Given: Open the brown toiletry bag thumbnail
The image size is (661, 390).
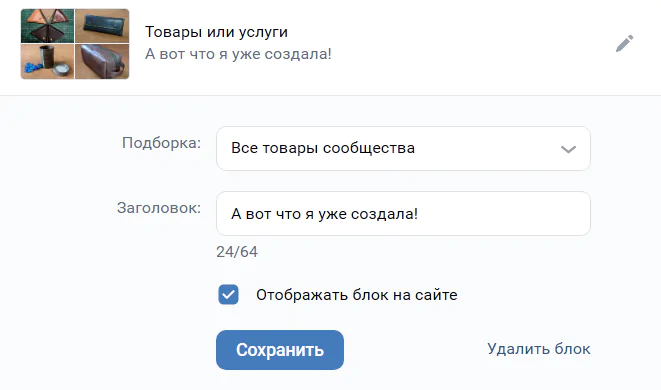Looking at the screenshot, I should (x=102, y=62).
